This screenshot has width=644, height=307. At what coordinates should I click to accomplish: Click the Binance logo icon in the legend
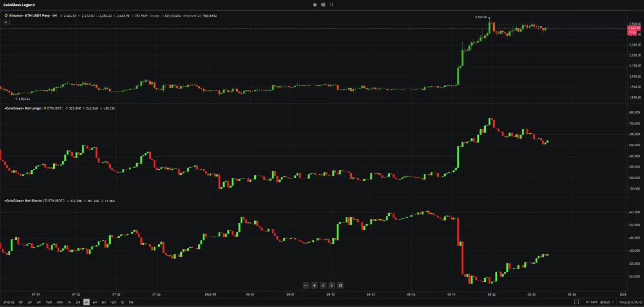click(6, 16)
